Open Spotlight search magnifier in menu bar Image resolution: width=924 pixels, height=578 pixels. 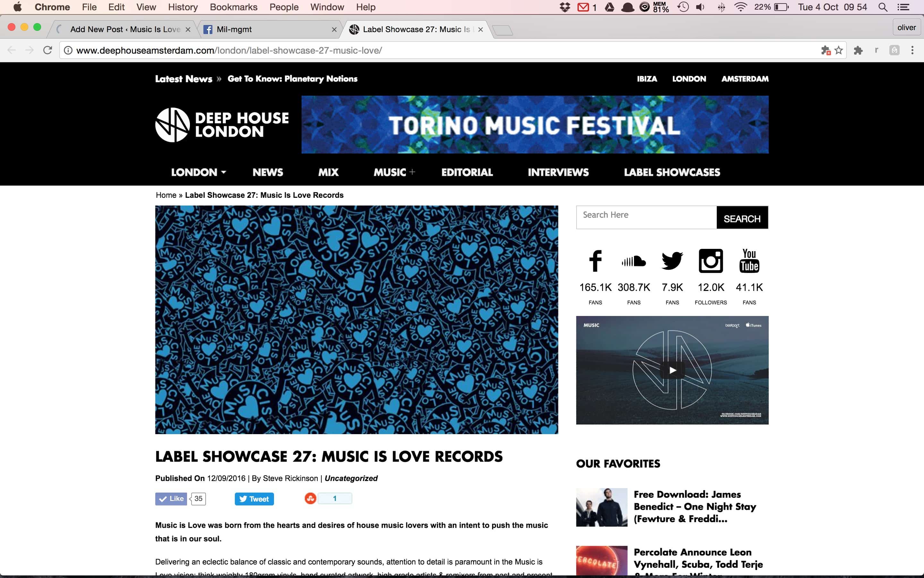click(883, 7)
